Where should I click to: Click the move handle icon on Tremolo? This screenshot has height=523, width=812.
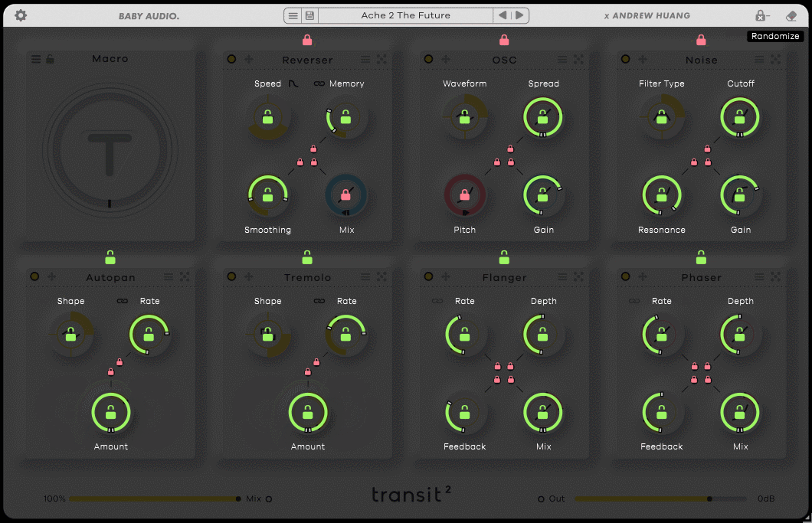pyautogui.click(x=248, y=276)
